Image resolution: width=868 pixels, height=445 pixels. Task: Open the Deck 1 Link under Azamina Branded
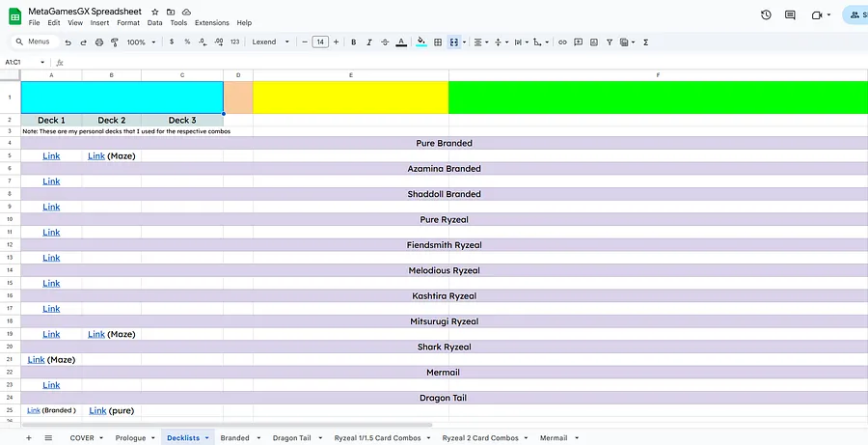51,181
